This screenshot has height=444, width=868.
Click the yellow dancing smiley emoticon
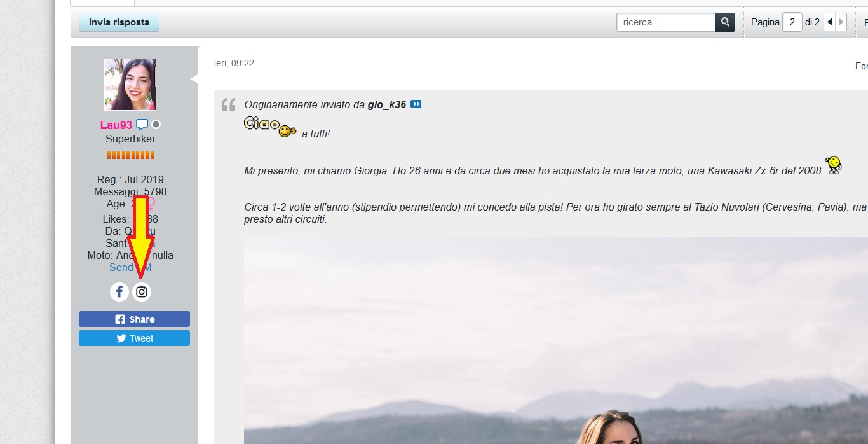[x=833, y=165]
